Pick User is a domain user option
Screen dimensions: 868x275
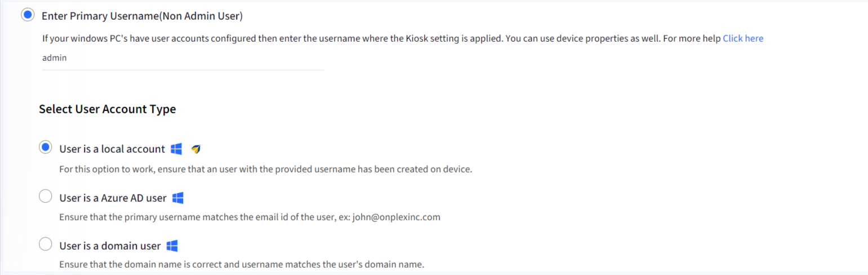point(46,245)
